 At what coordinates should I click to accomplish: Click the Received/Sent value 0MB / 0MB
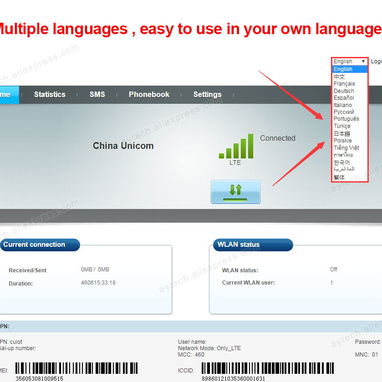point(95,269)
